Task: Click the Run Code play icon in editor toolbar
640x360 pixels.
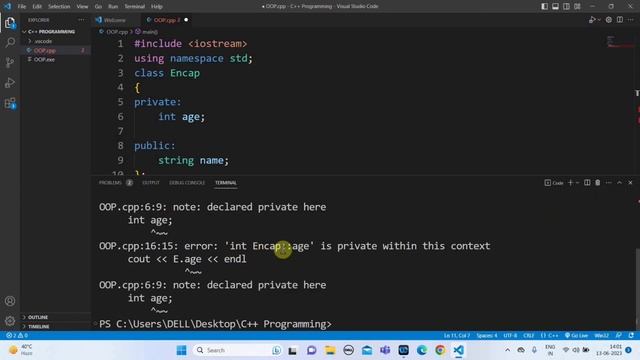Action: [x=592, y=20]
